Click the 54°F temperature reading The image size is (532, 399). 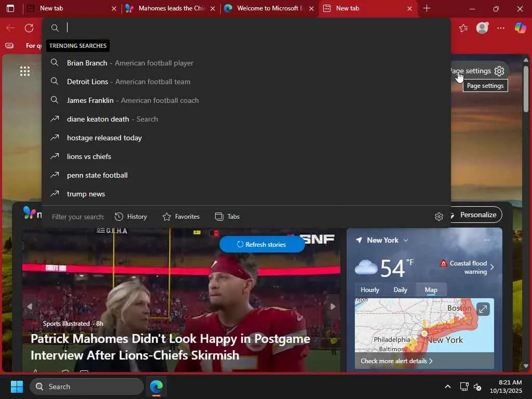(396, 268)
